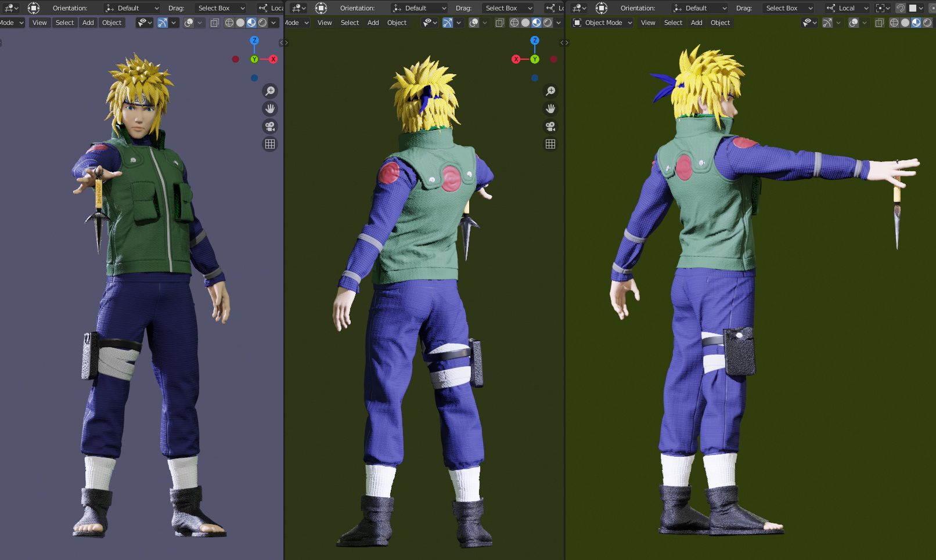The height and width of the screenshot is (560, 936).
Task: Toggle overlays in left viewport
Action: pos(189,23)
